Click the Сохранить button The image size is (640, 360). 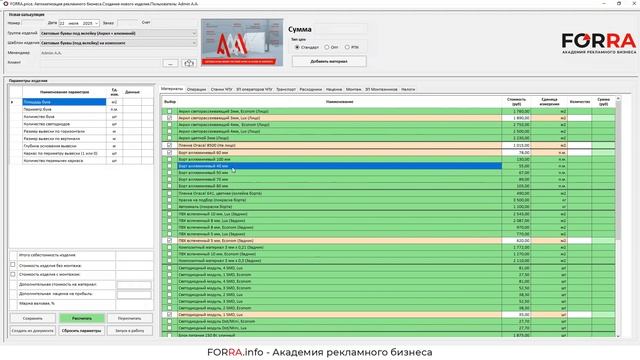(x=33, y=318)
